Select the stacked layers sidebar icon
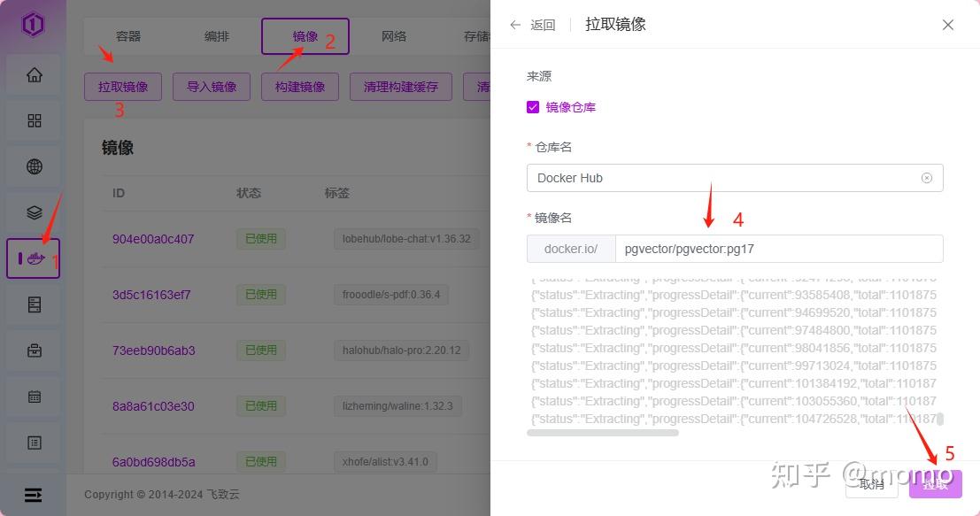 point(33,212)
